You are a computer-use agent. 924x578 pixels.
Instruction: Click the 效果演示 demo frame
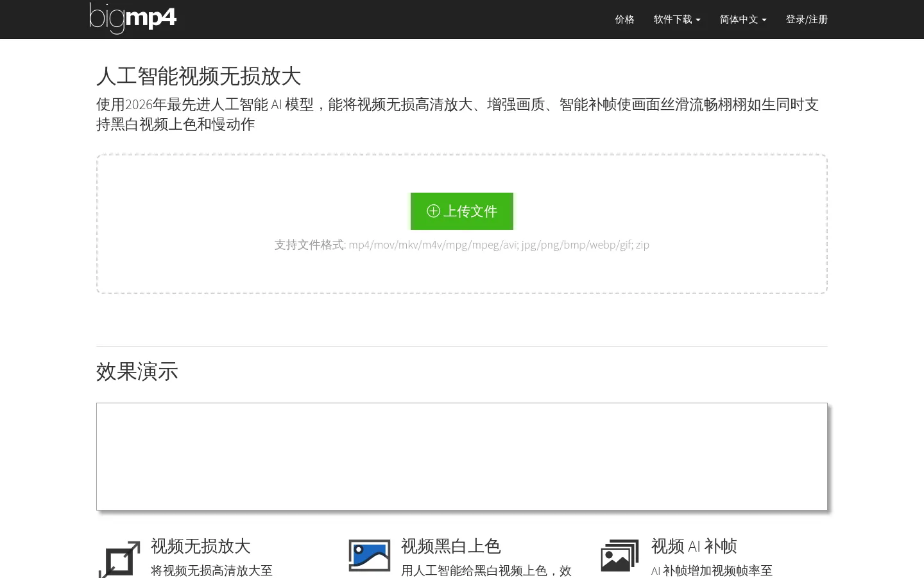[462, 457]
